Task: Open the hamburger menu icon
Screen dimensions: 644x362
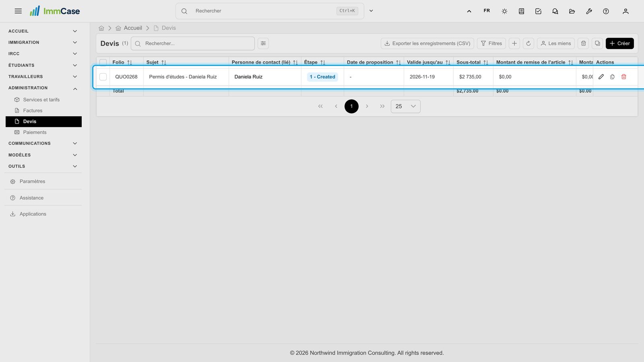Action: coord(18,11)
